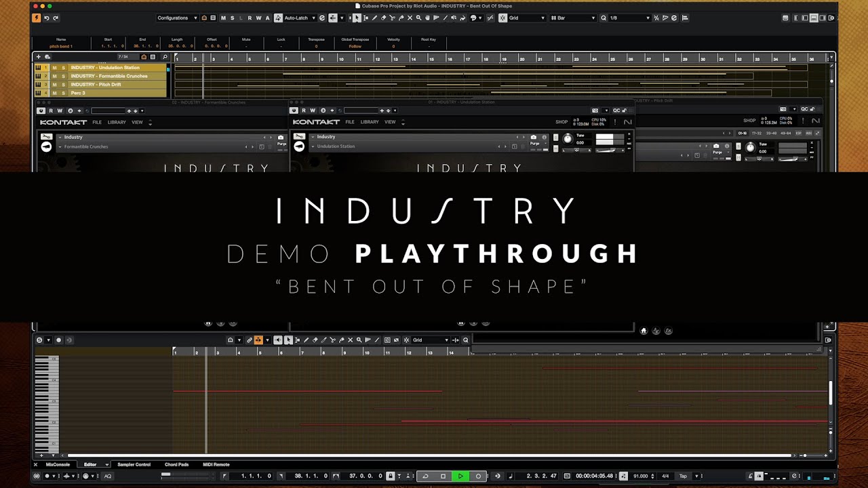Open VIEW menu in Undulation Station Kontakt

[390, 122]
